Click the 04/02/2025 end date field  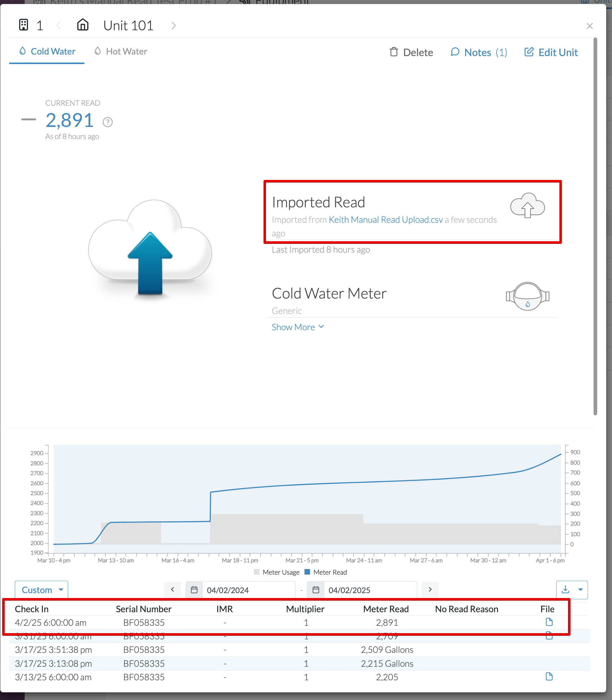tap(370, 590)
